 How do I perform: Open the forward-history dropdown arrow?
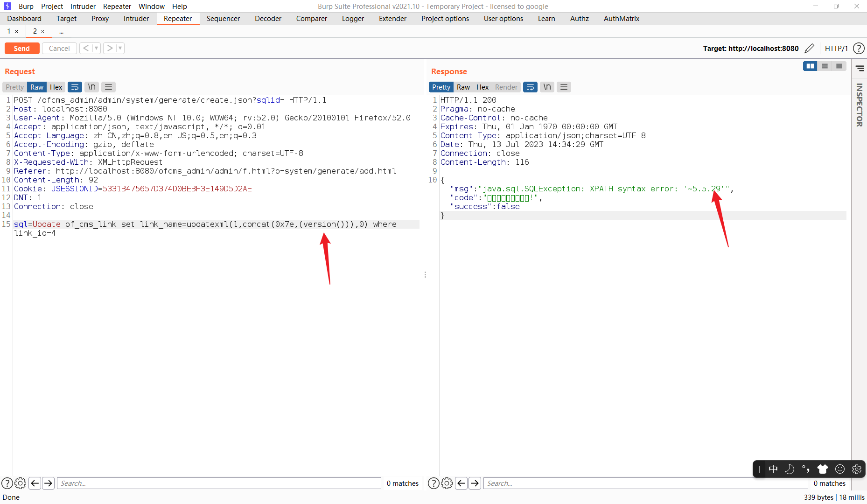pos(120,48)
